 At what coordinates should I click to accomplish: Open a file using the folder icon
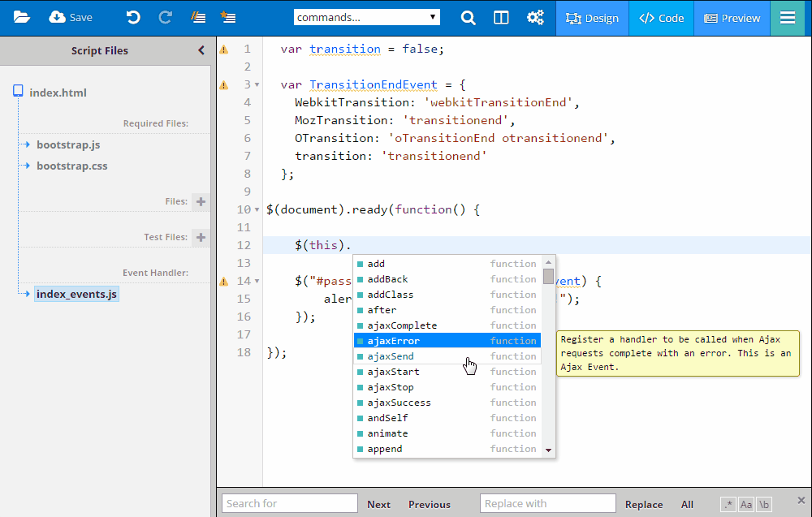coord(21,16)
